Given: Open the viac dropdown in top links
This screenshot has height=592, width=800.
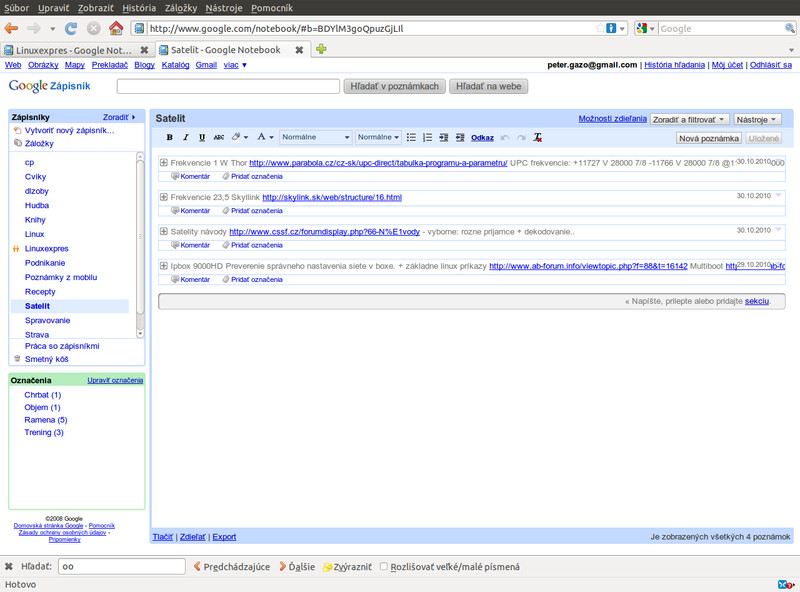Looking at the screenshot, I should 235,65.
